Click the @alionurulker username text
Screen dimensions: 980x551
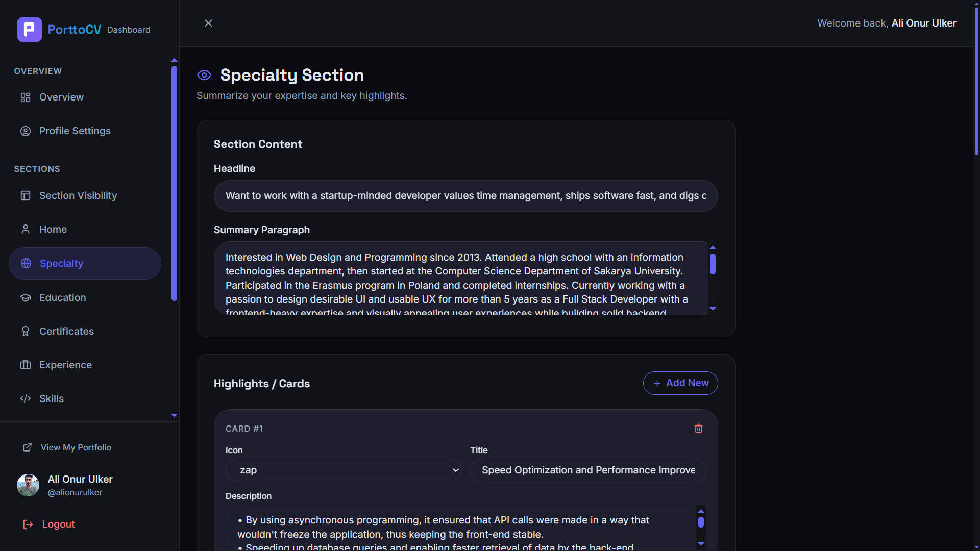click(x=75, y=492)
